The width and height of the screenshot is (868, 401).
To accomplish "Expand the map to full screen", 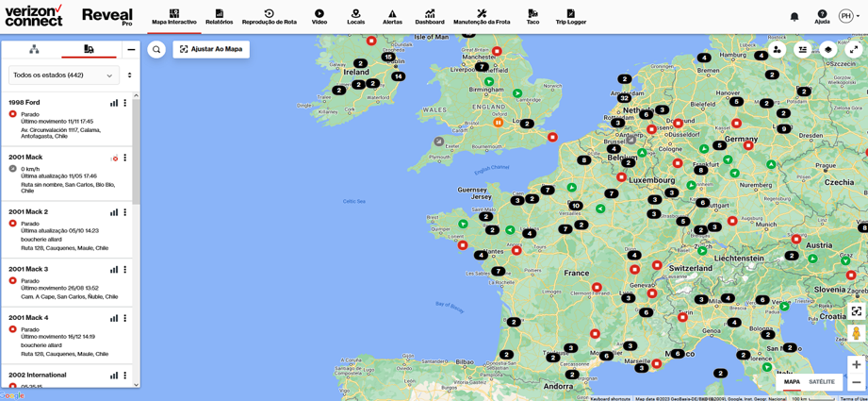I will click(854, 49).
